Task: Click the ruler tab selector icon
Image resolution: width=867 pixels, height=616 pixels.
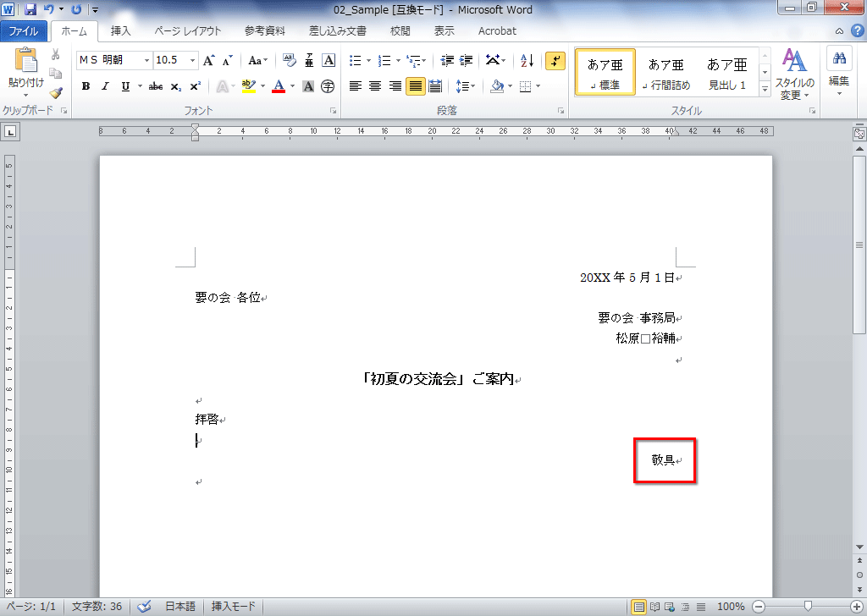Action: 10,132
